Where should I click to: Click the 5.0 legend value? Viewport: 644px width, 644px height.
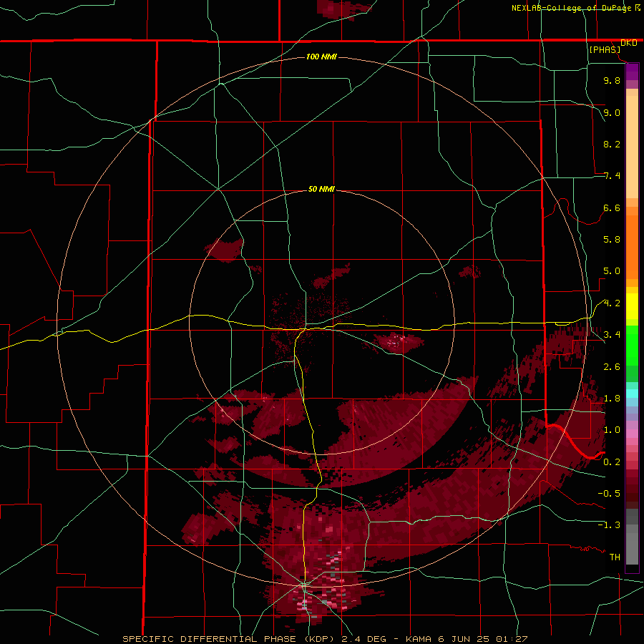pos(612,271)
